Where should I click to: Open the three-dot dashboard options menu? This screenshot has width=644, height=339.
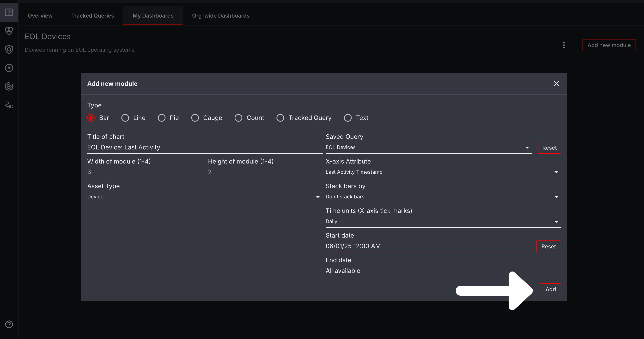coord(564,45)
